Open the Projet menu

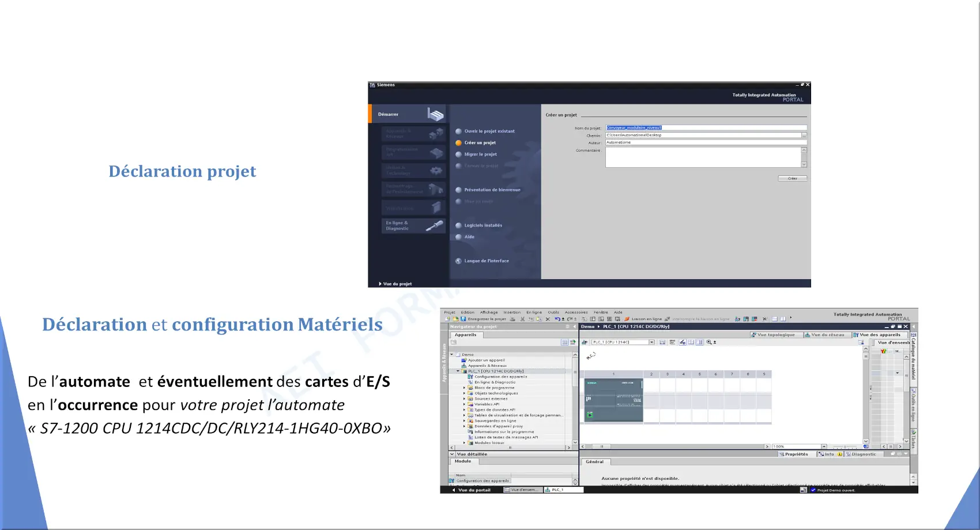(x=450, y=312)
